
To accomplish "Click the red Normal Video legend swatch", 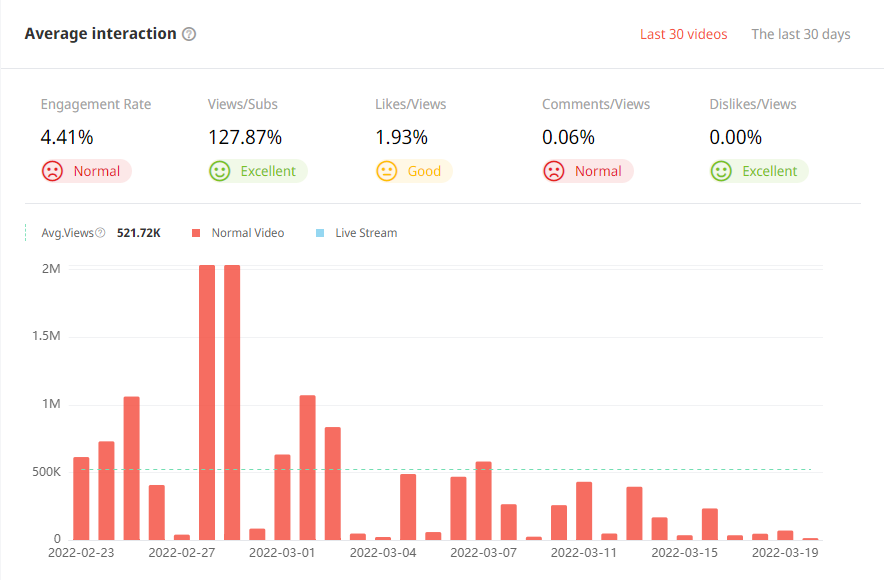I will coord(196,233).
